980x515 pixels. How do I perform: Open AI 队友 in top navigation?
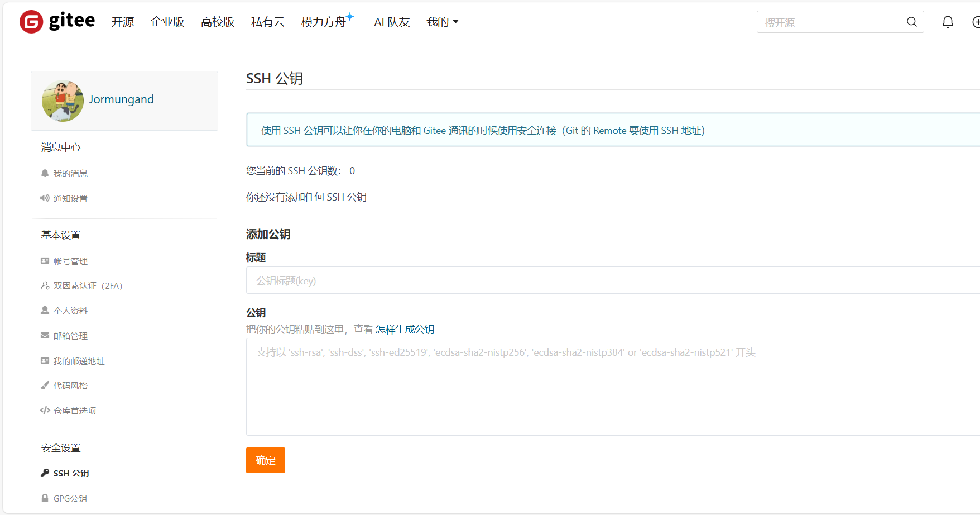click(x=392, y=22)
